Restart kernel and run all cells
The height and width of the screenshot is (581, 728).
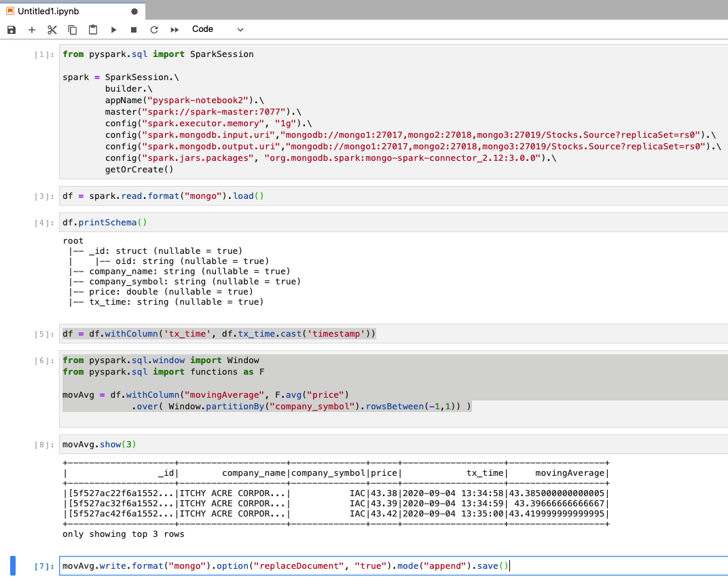pos(175,30)
